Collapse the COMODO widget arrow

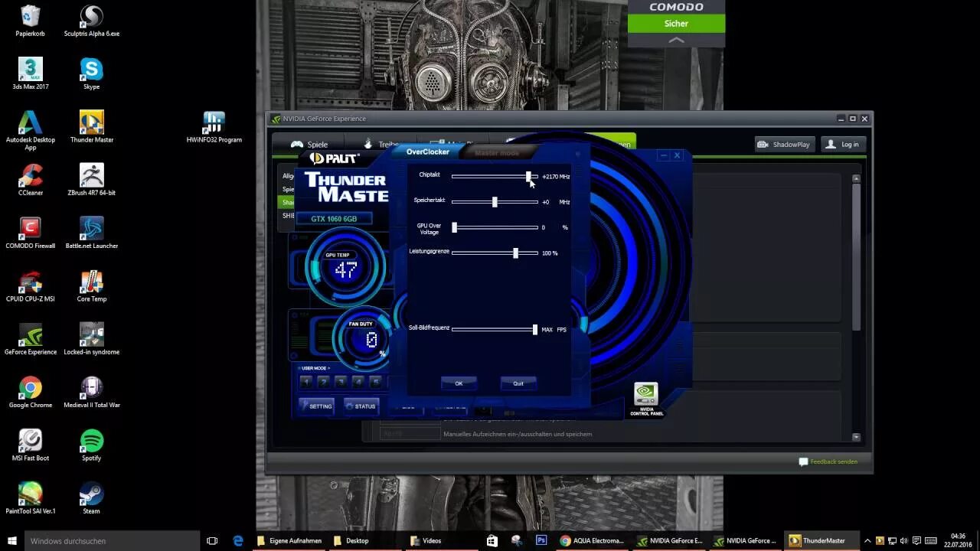click(676, 40)
